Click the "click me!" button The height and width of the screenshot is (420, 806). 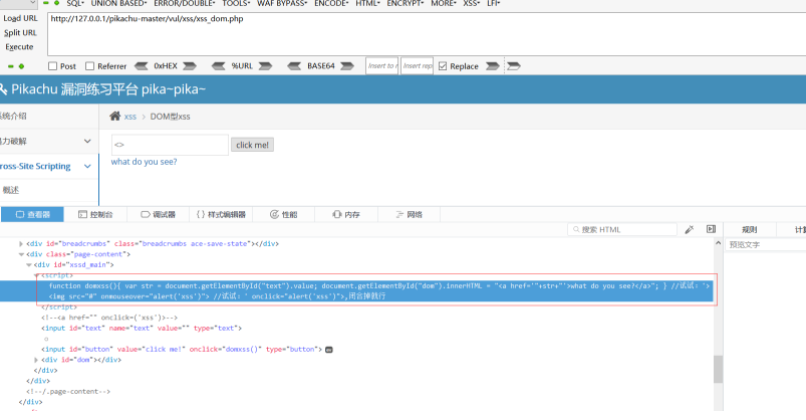click(252, 145)
